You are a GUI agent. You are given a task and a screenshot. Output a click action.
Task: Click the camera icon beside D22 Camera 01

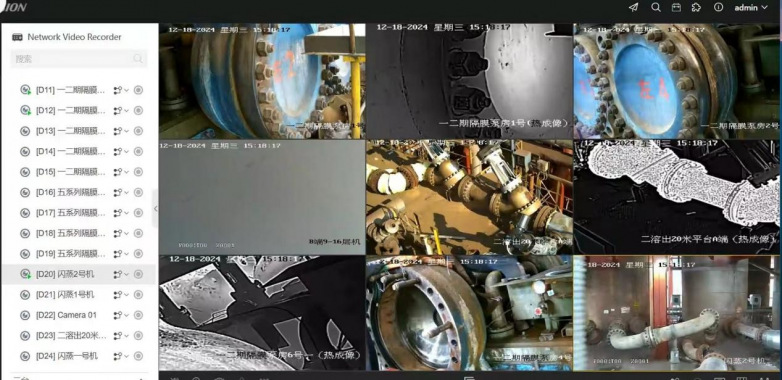(25, 315)
